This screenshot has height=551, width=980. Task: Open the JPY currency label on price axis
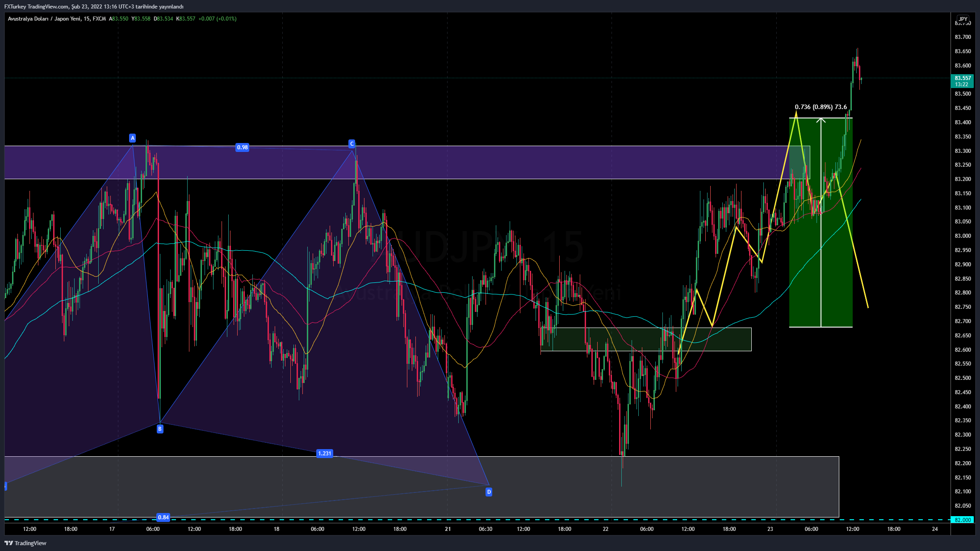(963, 19)
